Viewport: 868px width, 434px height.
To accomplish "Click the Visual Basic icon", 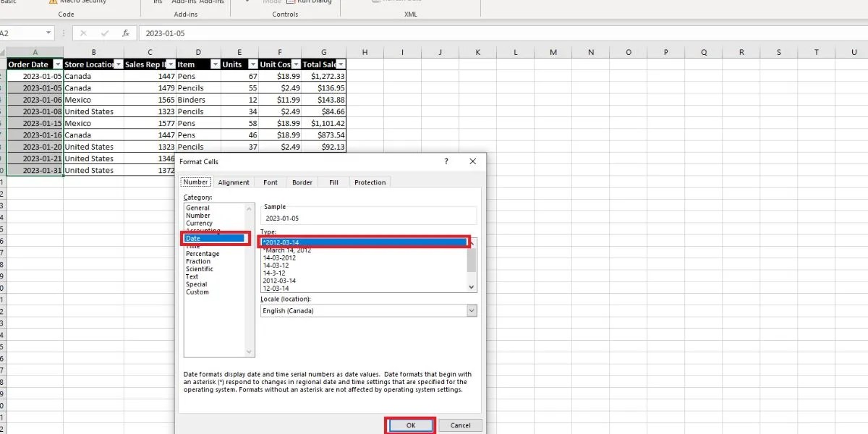I will click(10, 2).
